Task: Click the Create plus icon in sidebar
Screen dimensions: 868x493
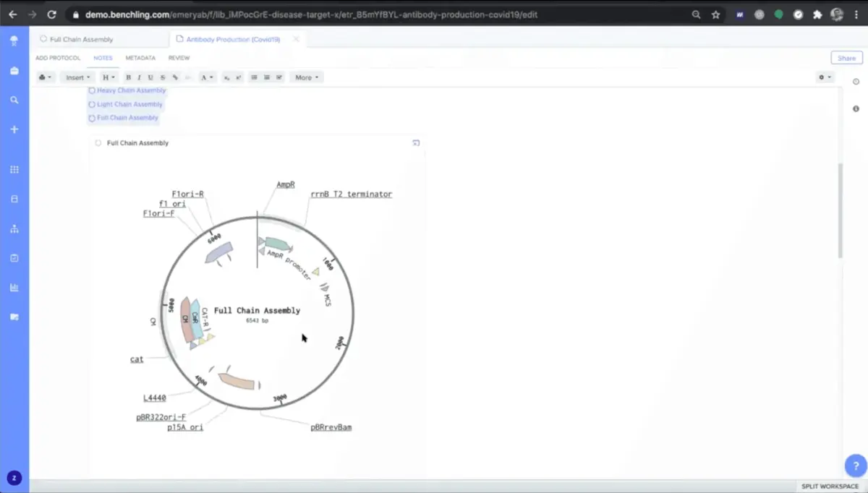Action: point(14,129)
